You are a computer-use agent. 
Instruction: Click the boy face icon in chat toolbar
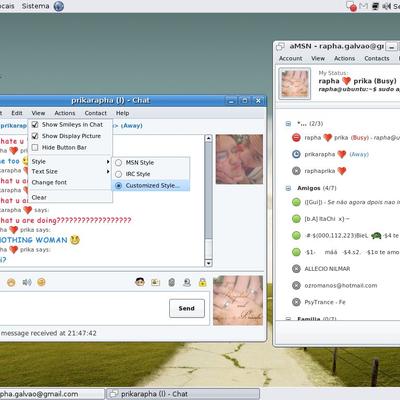click(140, 282)
